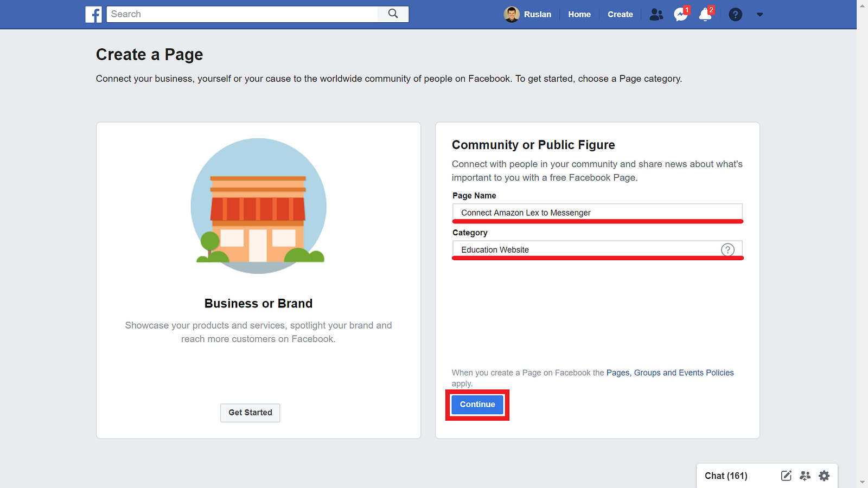
Task: Click Ruslan's profile picture
Action: click(512, 15)
